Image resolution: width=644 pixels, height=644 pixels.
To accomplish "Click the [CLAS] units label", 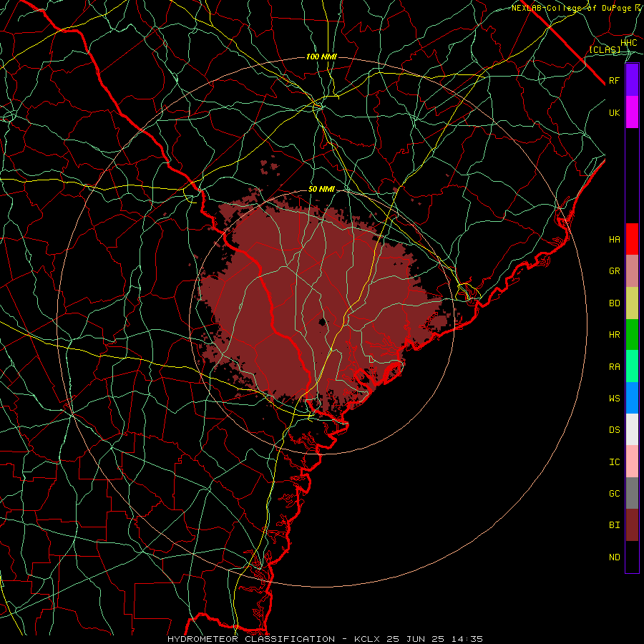I will (x=605, y=50).
